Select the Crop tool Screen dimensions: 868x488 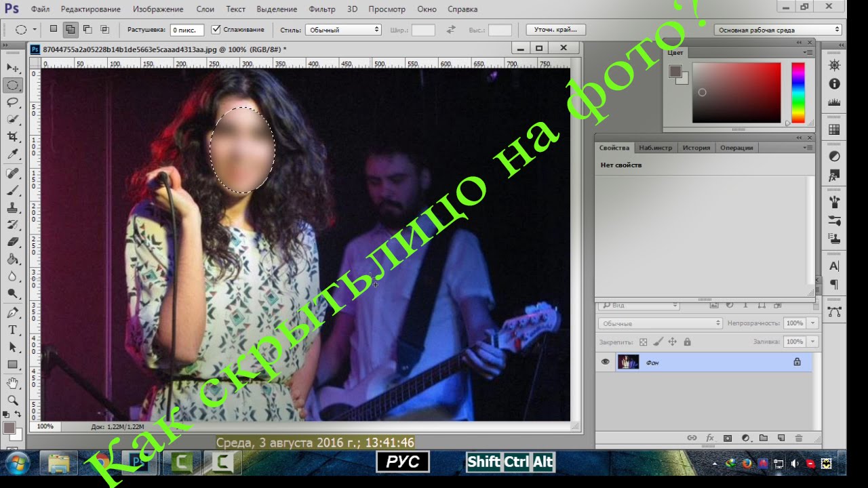(12, 136)
